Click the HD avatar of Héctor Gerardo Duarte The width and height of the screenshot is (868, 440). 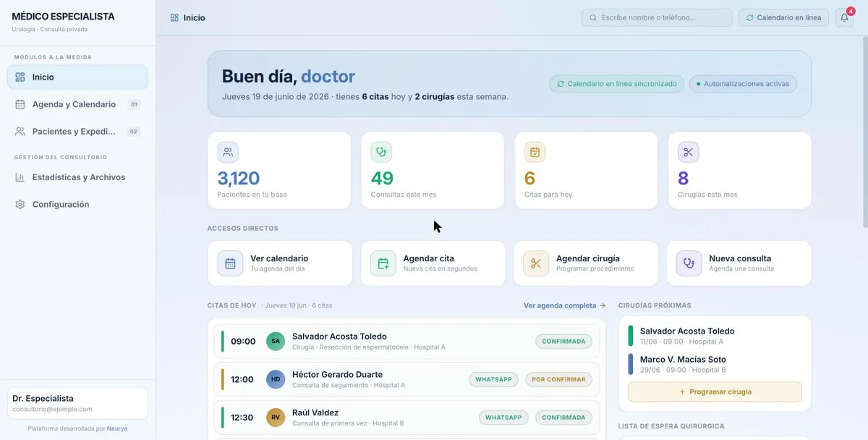click(276, 379)
